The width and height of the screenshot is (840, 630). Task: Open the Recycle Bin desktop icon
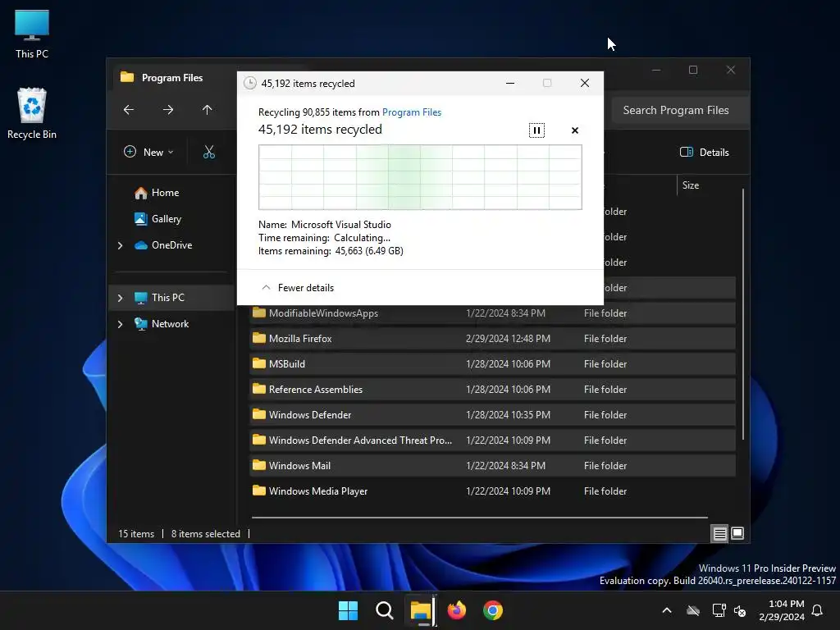[x=32, y=113]
